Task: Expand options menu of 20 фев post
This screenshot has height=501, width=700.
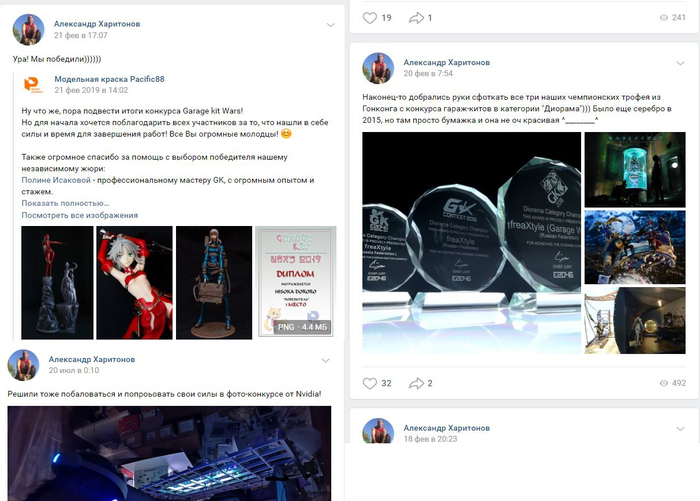Action: point(680,63)
